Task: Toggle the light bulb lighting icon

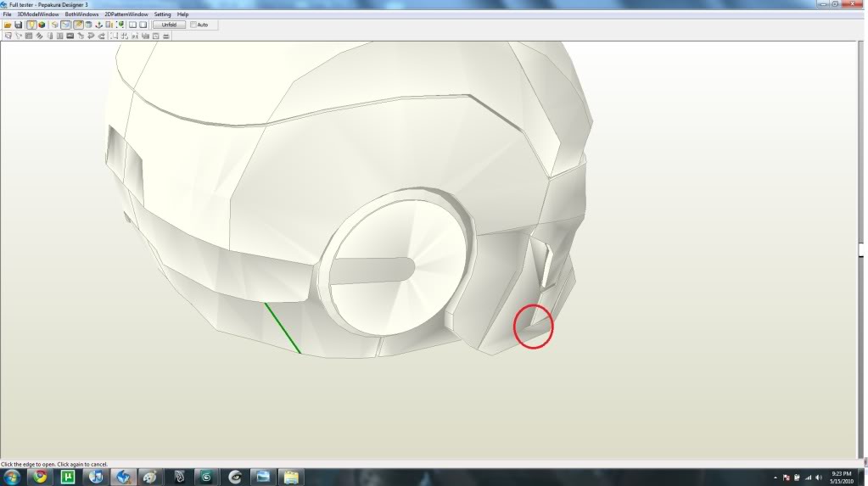Action: [31, 25]
